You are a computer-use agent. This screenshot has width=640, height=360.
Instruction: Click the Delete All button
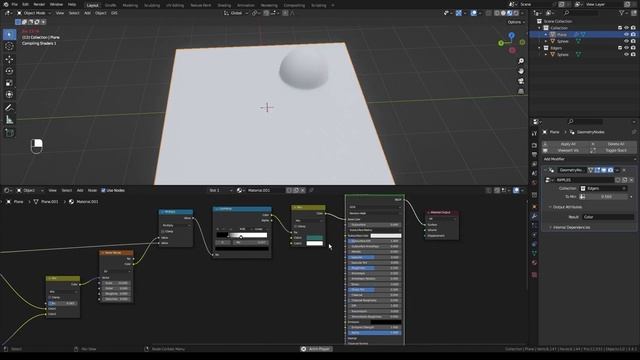pos(613,144)
